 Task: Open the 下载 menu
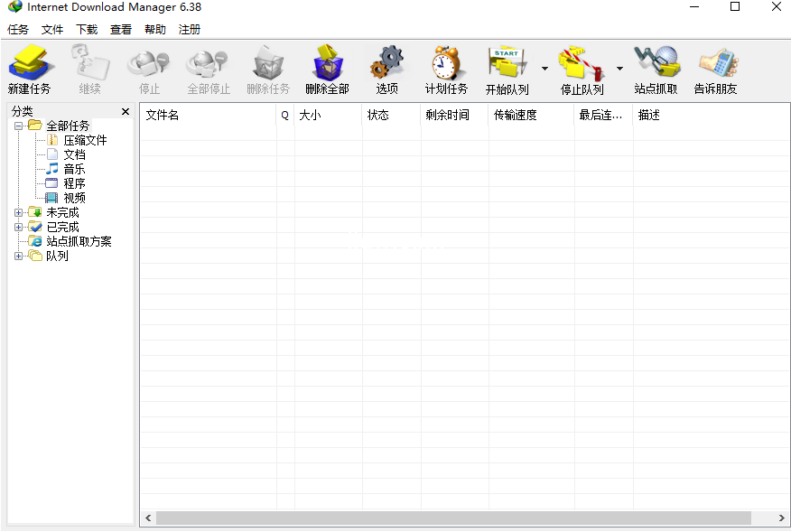(x=87, y=29)
